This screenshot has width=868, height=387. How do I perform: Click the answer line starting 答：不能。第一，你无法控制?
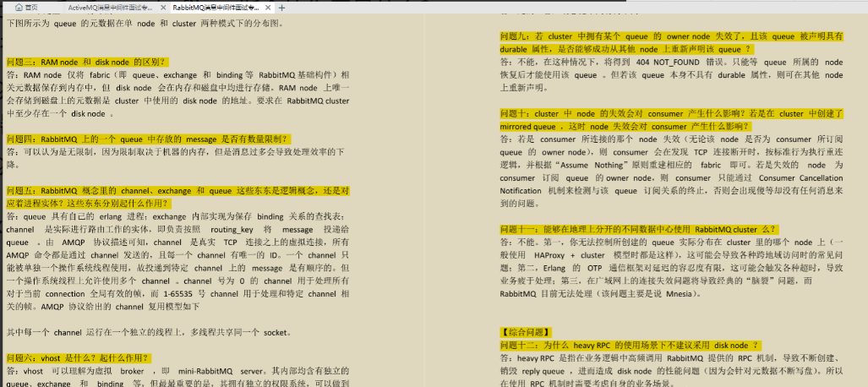671,242
